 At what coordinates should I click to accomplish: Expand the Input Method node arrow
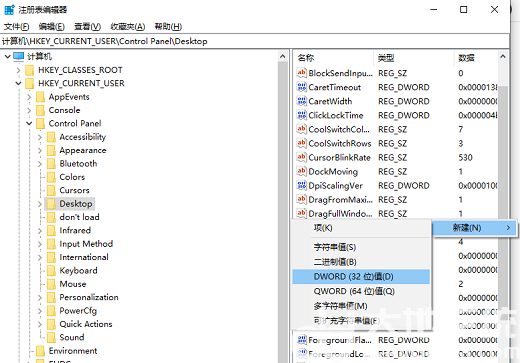[40, 244]
